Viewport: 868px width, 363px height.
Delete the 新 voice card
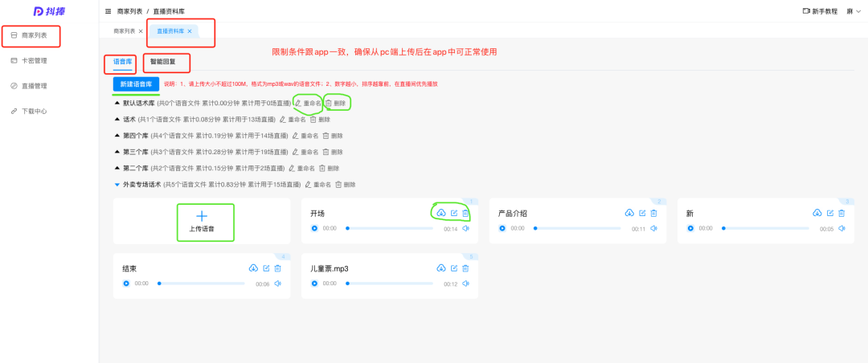point(841,213)
